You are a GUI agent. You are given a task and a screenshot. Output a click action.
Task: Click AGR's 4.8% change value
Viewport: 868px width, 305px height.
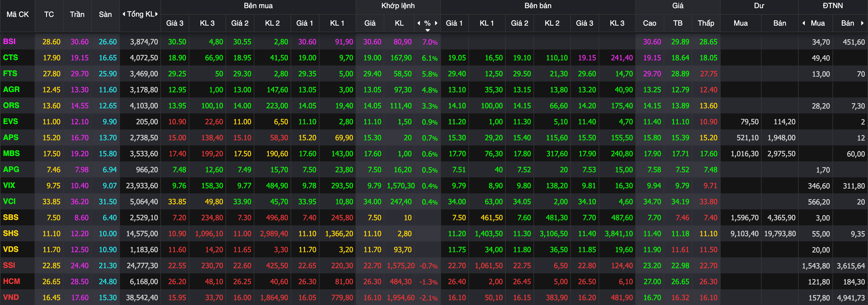tap(430, 90)
